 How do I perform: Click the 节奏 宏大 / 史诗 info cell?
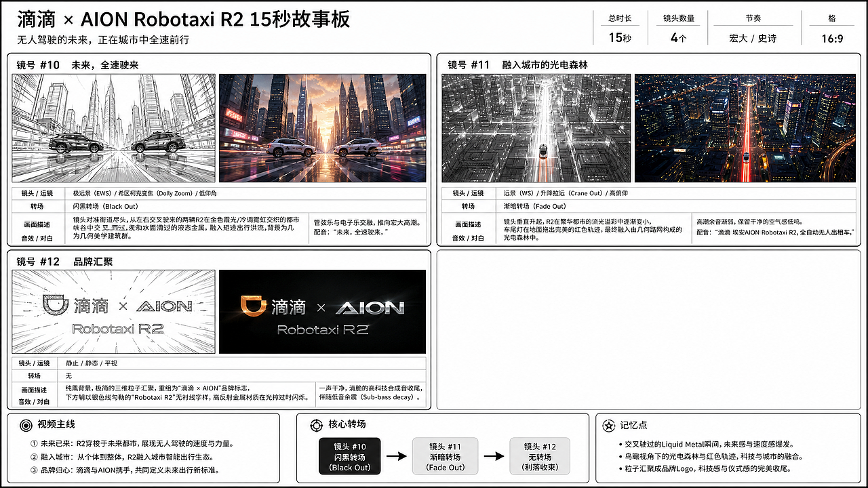(753, 29)
